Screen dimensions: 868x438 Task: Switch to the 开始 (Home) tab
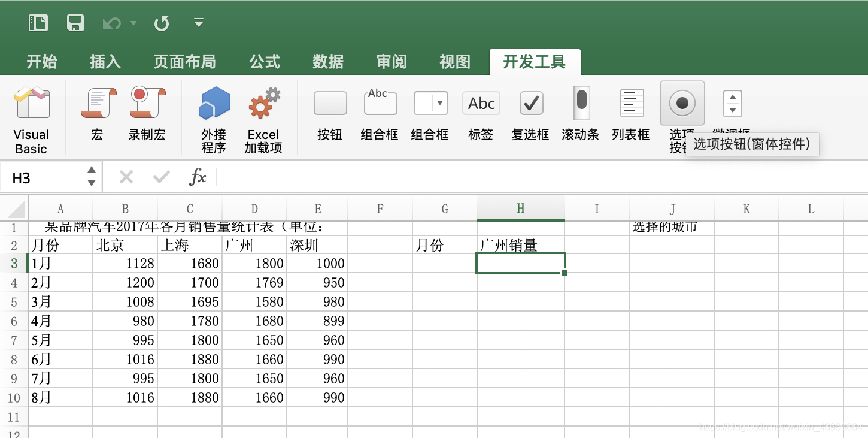pos(42,61)
